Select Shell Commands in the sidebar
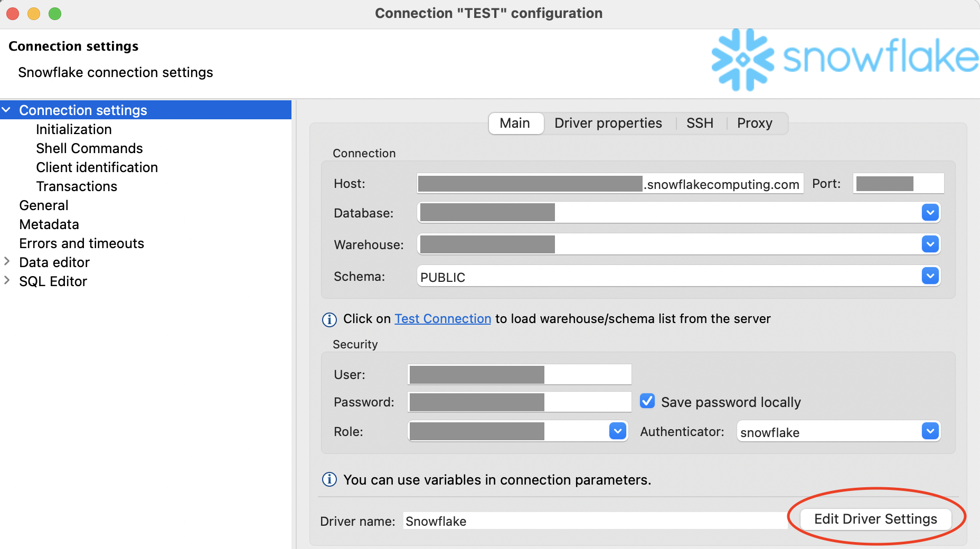 click(89, 148)
